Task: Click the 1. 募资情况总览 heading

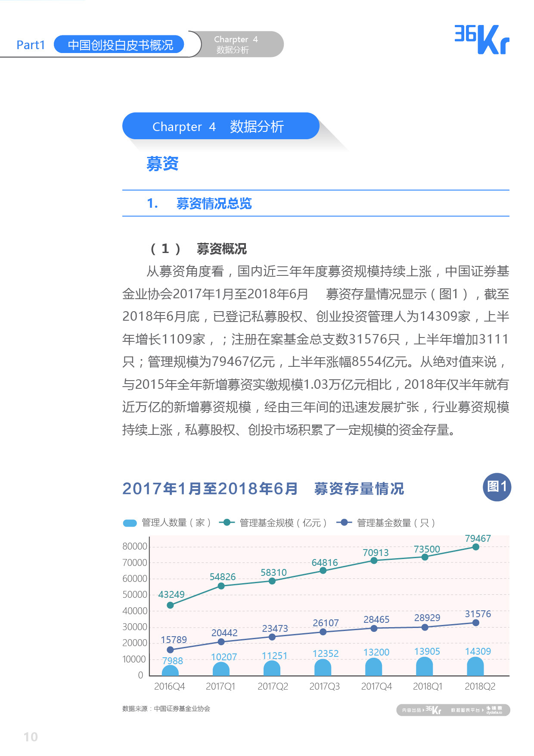Action: click(x=199, y=203)
